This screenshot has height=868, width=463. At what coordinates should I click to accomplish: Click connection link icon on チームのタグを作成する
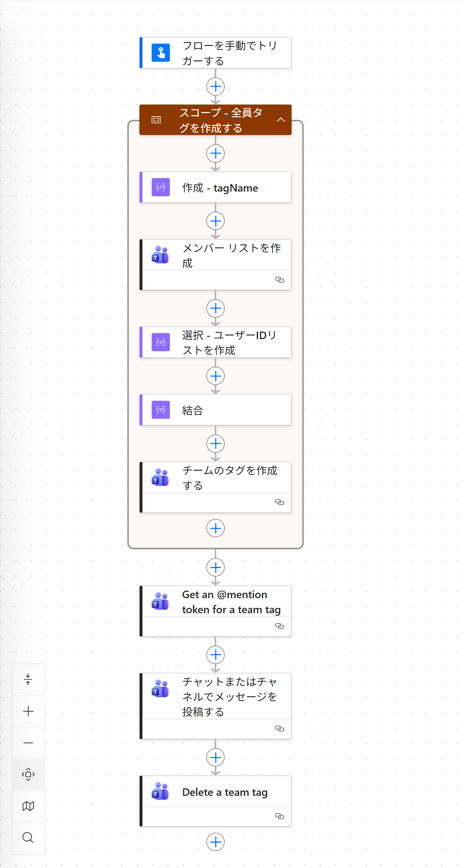coord(279,502)
